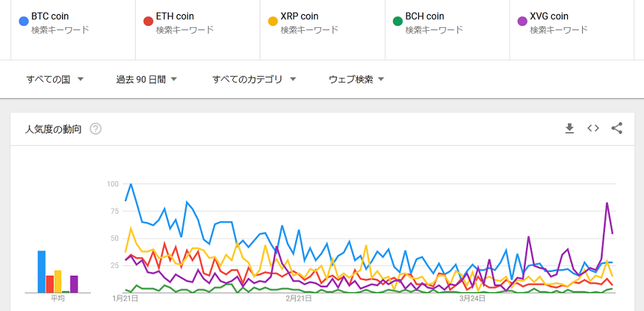
Task: Expand the ウェブ検索 search type dropdown
Action: 356,80
